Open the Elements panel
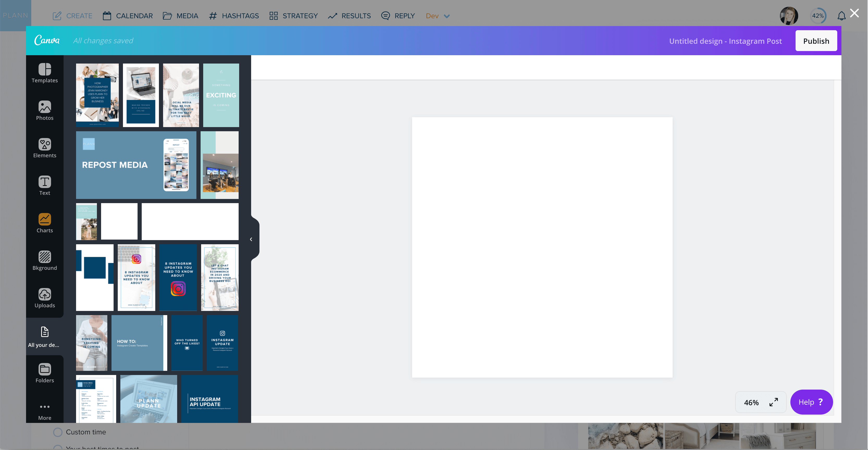868x450 pixels. click(44, 149)
